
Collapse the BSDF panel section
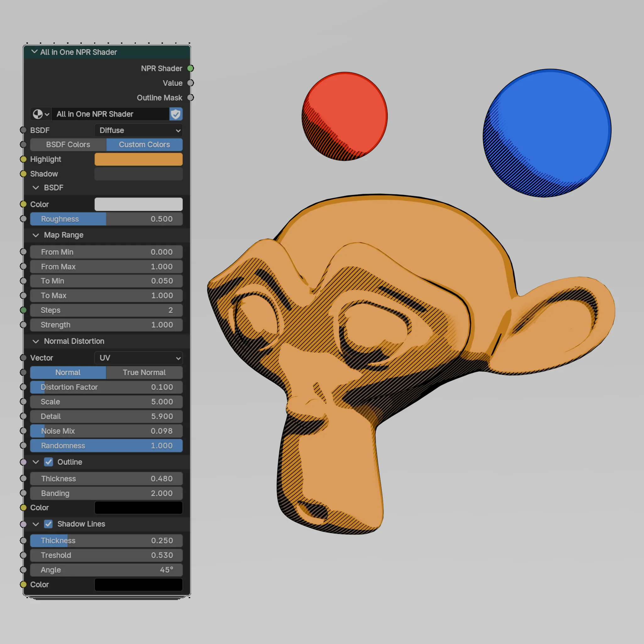click(36, 188)
